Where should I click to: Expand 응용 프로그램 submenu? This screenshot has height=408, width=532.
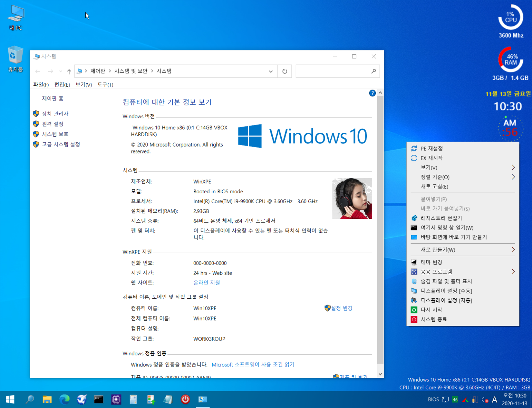pyautogui.click(x=463, y=272)
